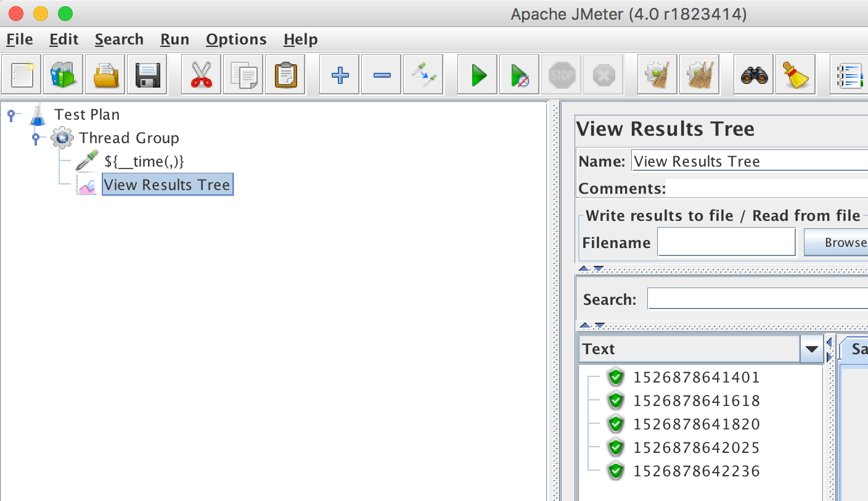Image resolution: width=868 pixels, height=501 pixels.
Task: Click the Filename input field
Action: pos(727,242)
